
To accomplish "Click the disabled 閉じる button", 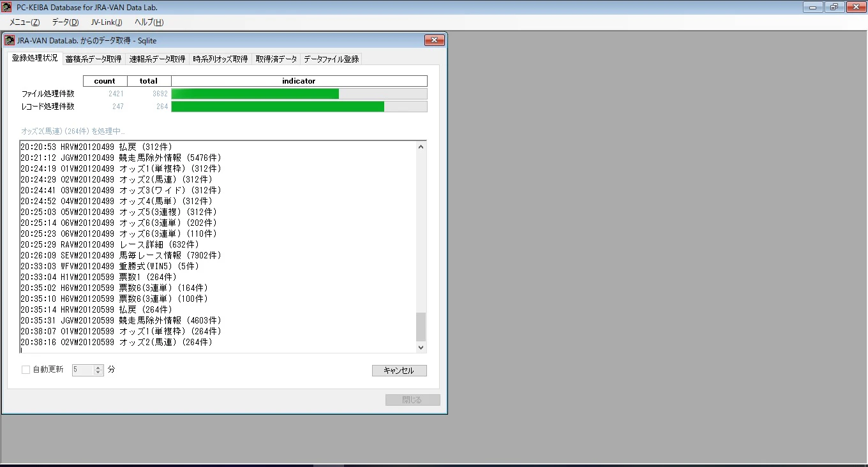I will tap(412, 400).
